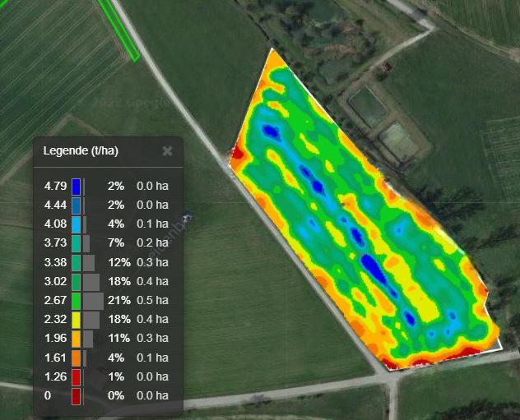
Task: Click the green outlined field boundary
Action: click(x=121, y=30)
